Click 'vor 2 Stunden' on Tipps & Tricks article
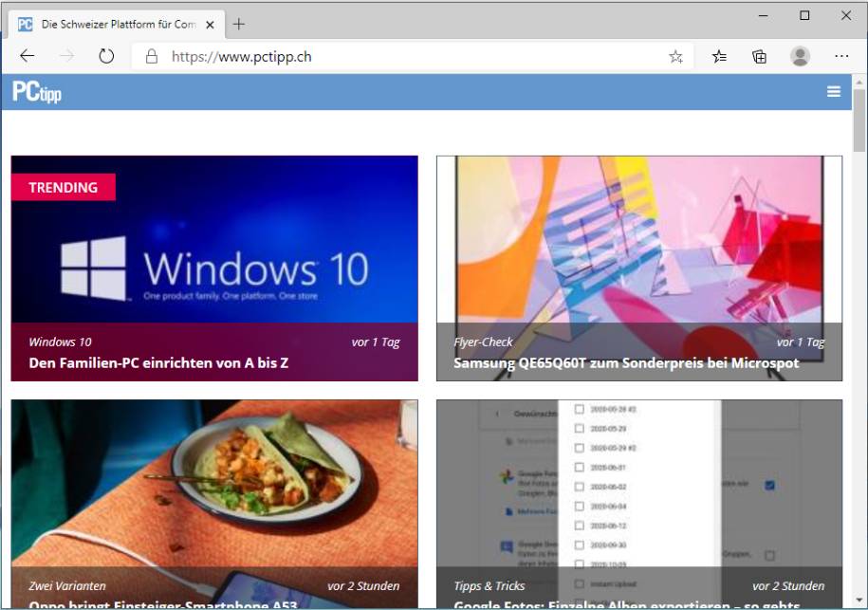Image resolution: width=868 pixels, height=610 pixels. 788,585
